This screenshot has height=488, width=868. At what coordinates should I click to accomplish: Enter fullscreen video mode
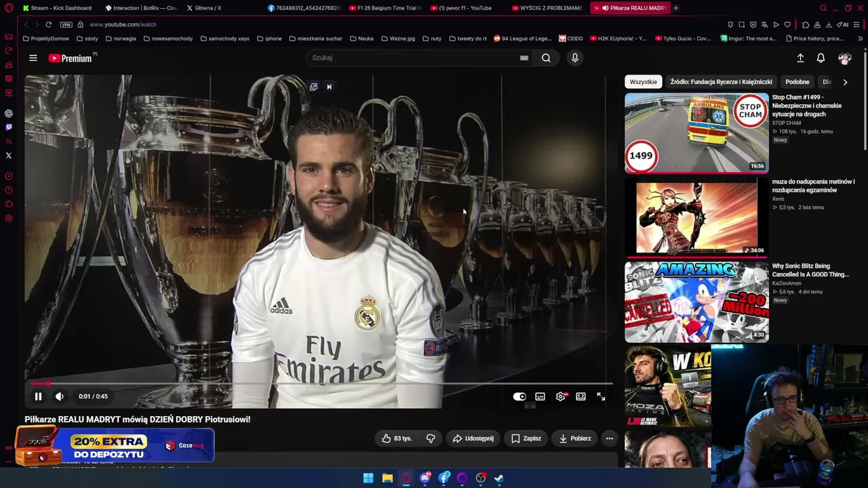click(x=601, y=396)
